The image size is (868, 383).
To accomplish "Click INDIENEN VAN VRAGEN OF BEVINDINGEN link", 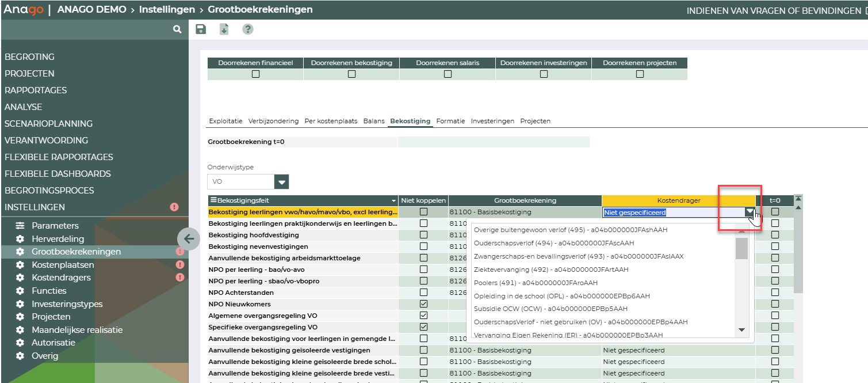I will click(773, 10).
